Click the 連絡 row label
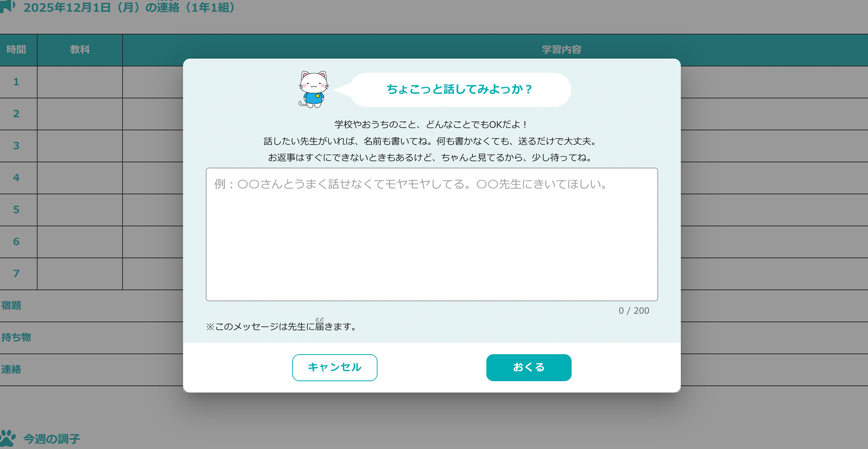 [11, 369]
